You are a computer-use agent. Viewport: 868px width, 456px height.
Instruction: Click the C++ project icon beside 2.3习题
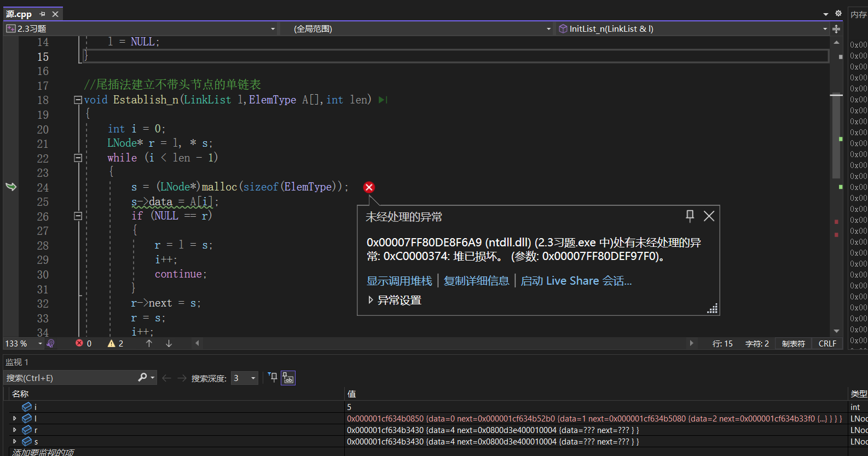pyautogui.click(x=10, y=28)
